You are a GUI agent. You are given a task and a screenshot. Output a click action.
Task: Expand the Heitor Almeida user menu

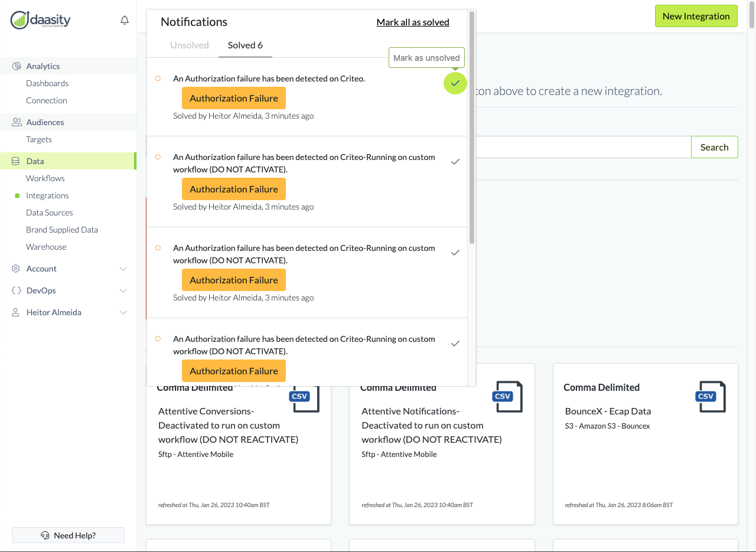[x=123, y=312]
